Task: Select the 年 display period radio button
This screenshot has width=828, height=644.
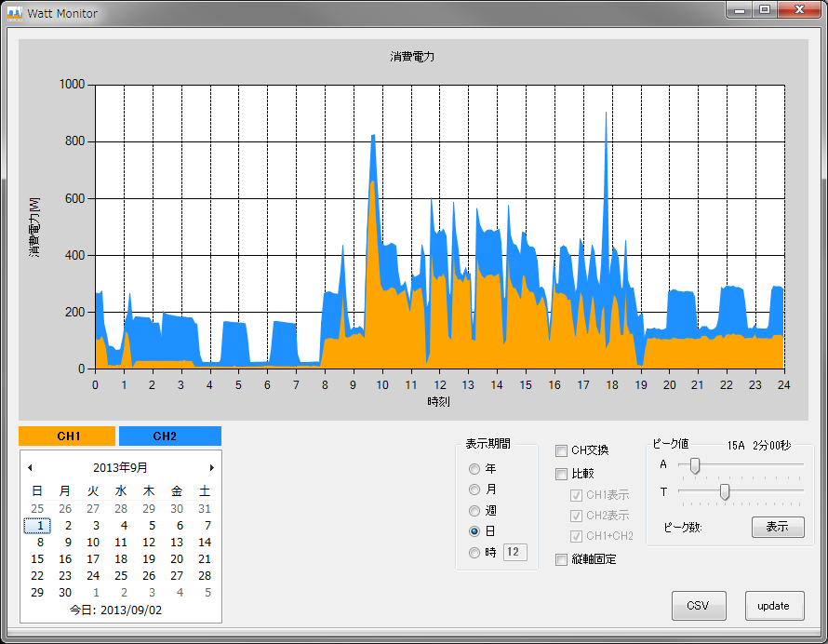Action: pos(474,469)
